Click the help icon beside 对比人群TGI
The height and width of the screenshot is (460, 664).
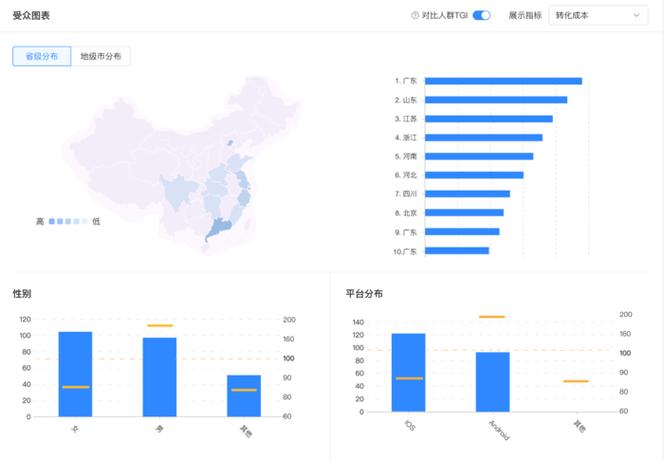pyautogui.click(x=415, y=15)
